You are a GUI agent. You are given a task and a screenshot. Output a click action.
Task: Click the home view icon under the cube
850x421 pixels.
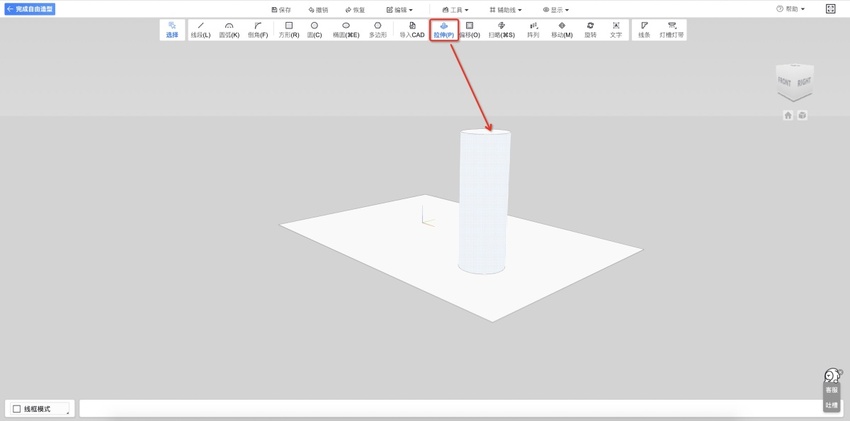pos(788,116)
